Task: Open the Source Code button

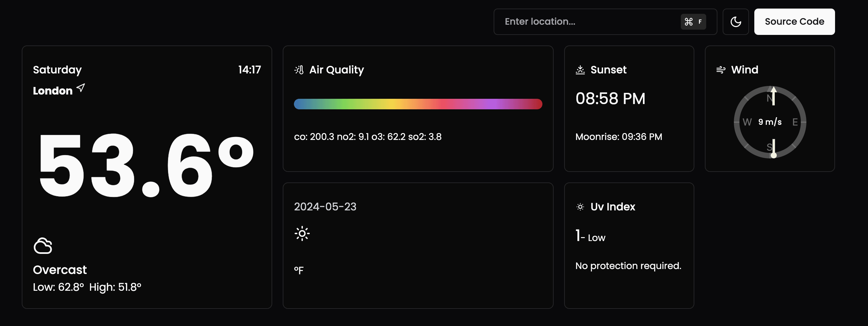Action: pos(794,22)
